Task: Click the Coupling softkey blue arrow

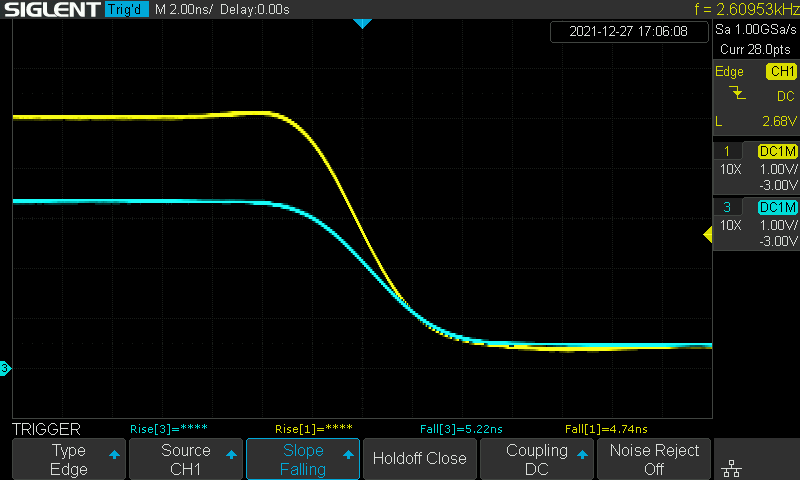Action: point(582,454)
